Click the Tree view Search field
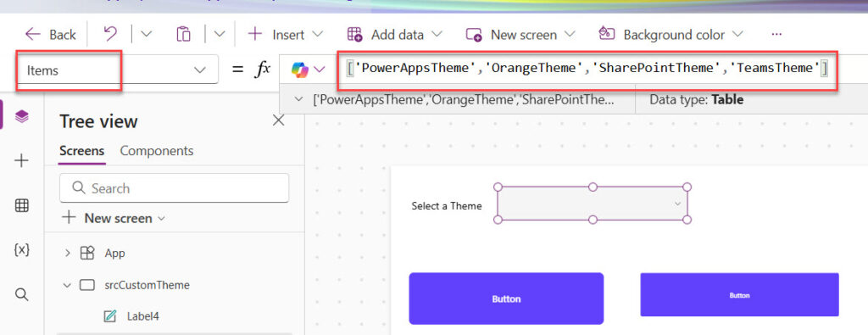The height and width of the screenshot is (335, 868). pyautogui.click(x=174, y=188)
